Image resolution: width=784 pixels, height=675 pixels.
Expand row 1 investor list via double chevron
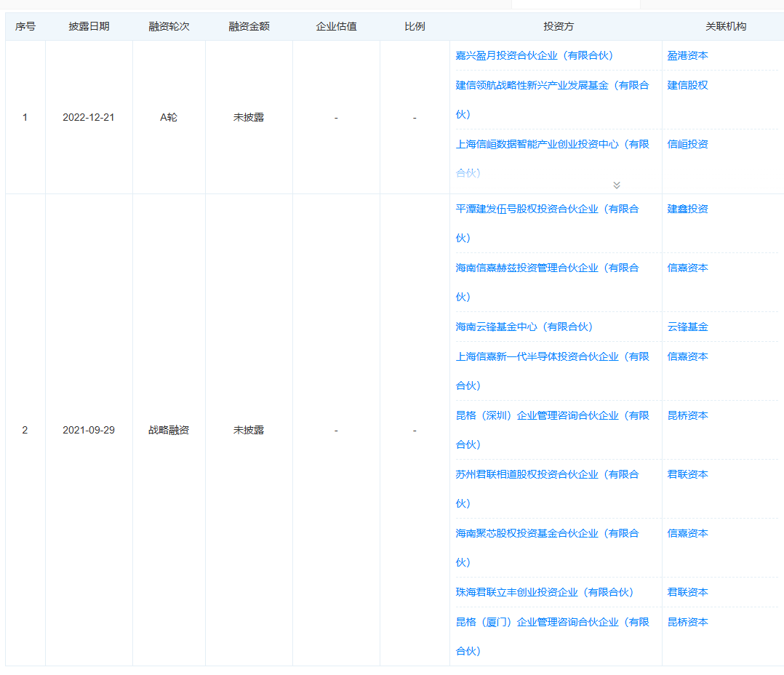616,185
